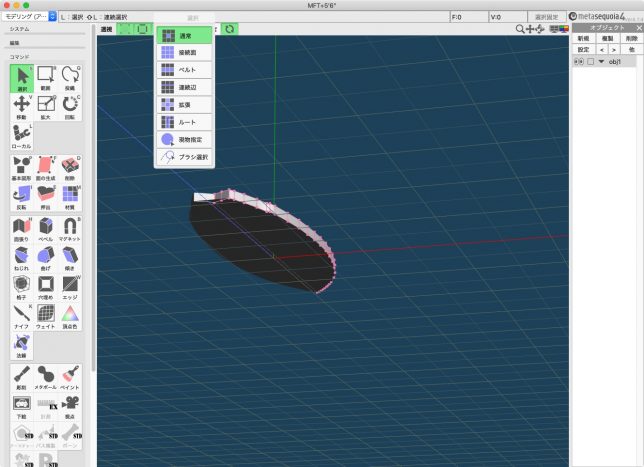Open the 下絵 background image tool
644x467 pixels.
(x=22, y=407)
